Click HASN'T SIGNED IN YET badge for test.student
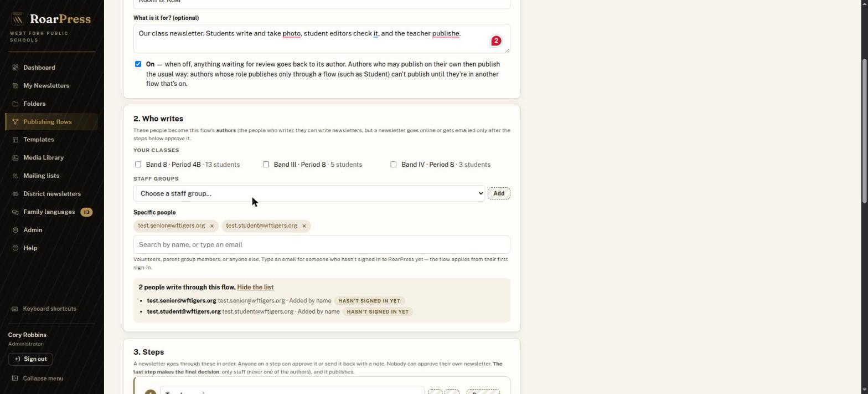Image resolution: width=868 pixels, height=394 pixels. 378,312
